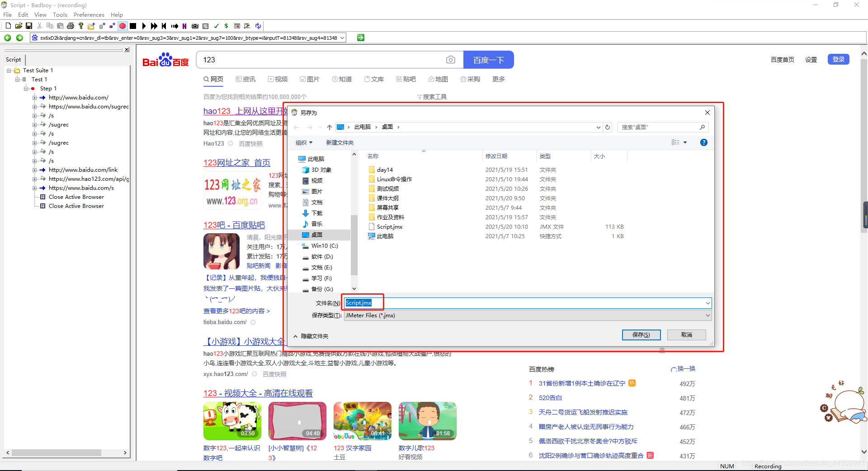Viewport: 868px width, 471px height.
Task: Click the green dollar variable icon
Action: 226,26
